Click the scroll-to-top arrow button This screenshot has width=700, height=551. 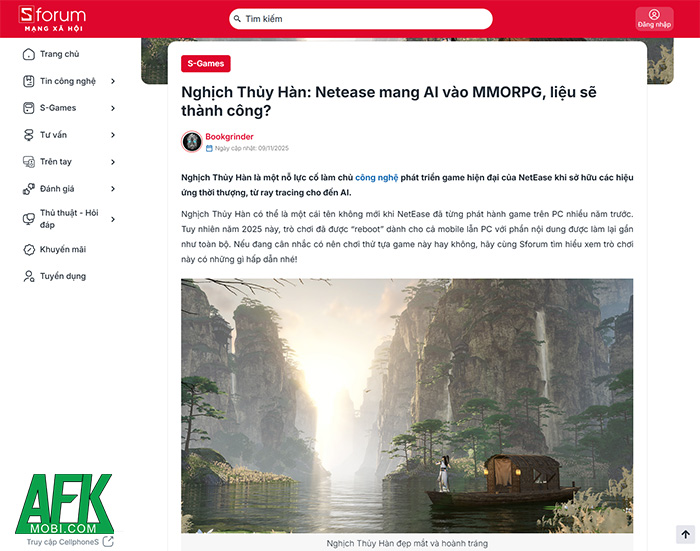coord(685,534)
